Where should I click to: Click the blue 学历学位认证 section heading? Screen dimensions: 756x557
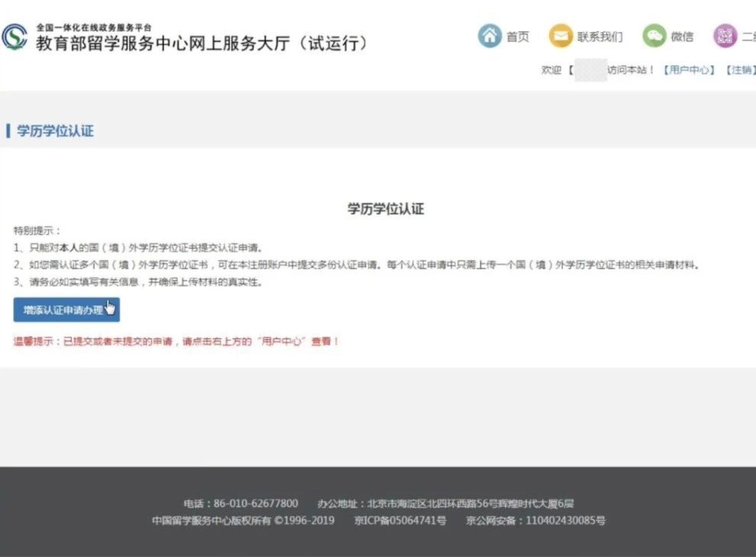pyautogui.click(x=56, y=130)
